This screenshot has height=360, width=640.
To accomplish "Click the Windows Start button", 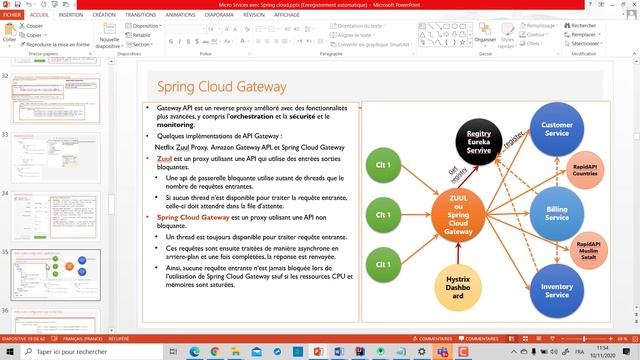I will [x=10, y=351].
